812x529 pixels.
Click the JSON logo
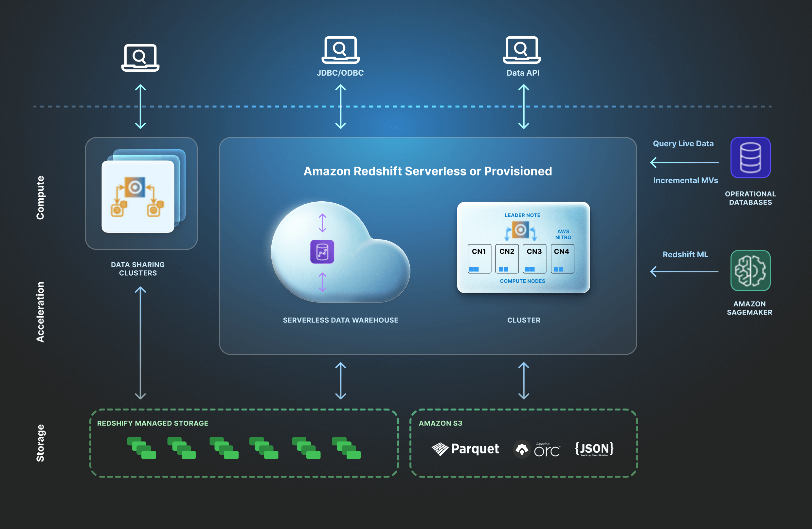coord(594,449)
